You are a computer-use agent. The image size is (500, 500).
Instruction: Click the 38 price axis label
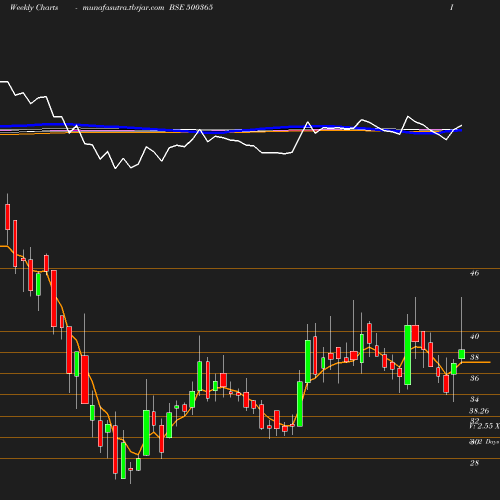tap(474, 358)
